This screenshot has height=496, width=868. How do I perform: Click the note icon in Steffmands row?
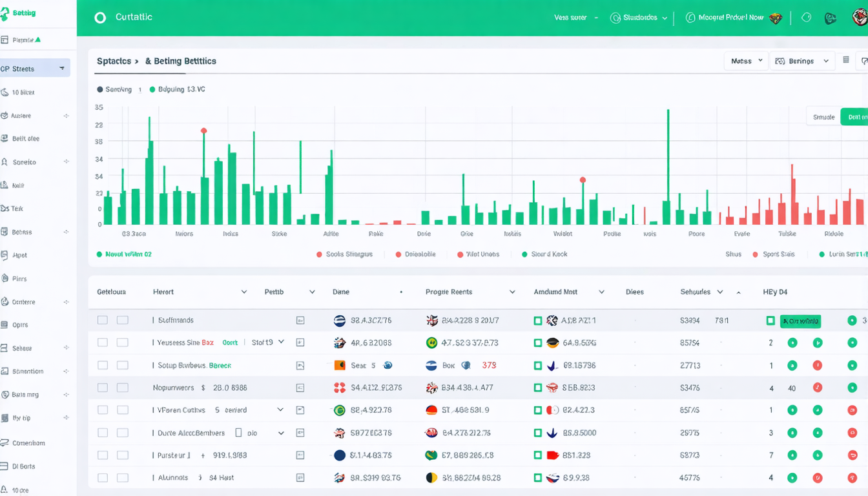(x=300, y=320)
